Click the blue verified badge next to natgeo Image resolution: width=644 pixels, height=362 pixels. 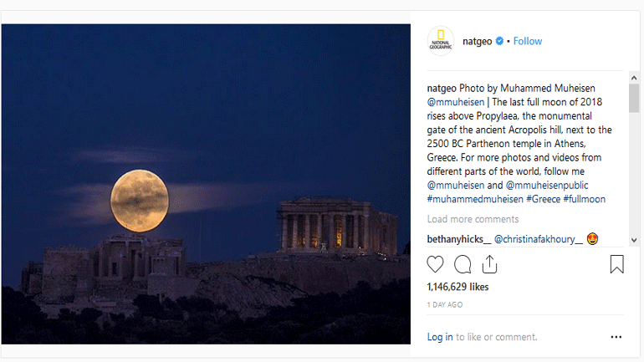[x=499, y=41]
